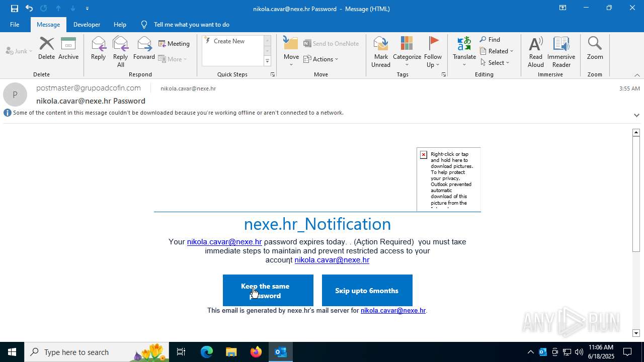The width and height of the screenshot is (644, 362).
Task: Open the Quick Access Toolbar customize arrow
Action: (87, 9)
